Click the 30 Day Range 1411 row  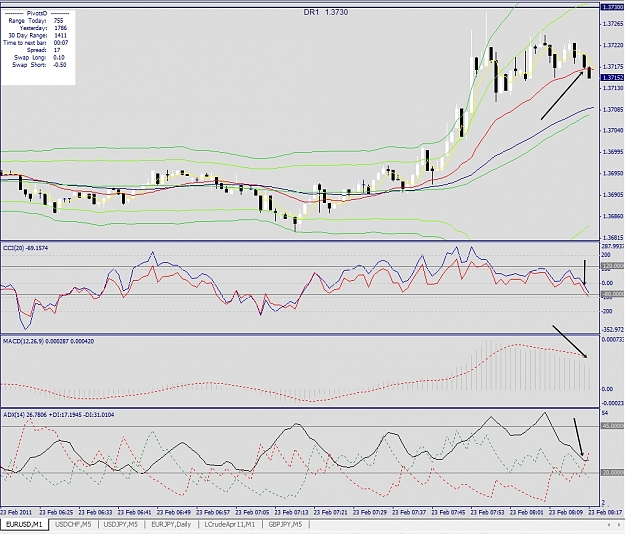point(37,35)
